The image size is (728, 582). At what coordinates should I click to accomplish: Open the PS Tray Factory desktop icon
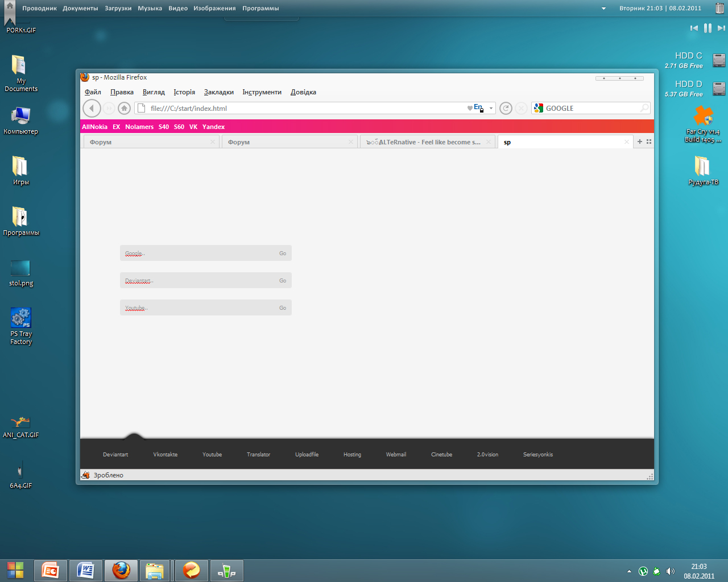pos(21,326)
